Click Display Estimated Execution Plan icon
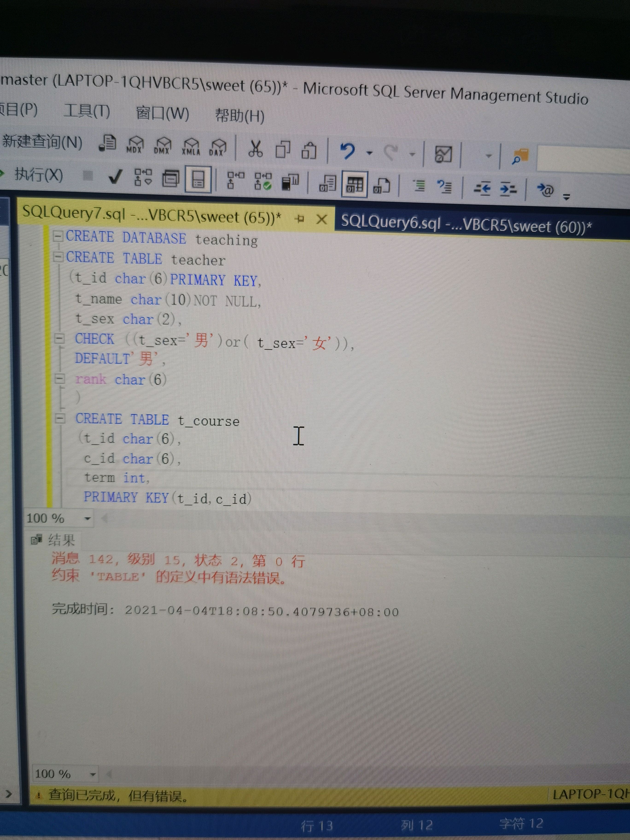 (143, 177)
